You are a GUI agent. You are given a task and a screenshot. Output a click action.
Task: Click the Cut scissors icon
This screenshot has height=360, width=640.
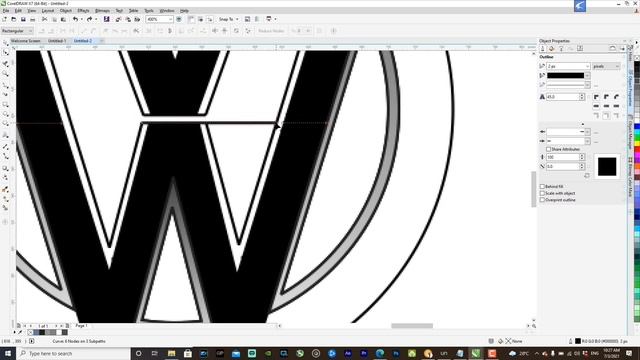[x=44, y=19]
